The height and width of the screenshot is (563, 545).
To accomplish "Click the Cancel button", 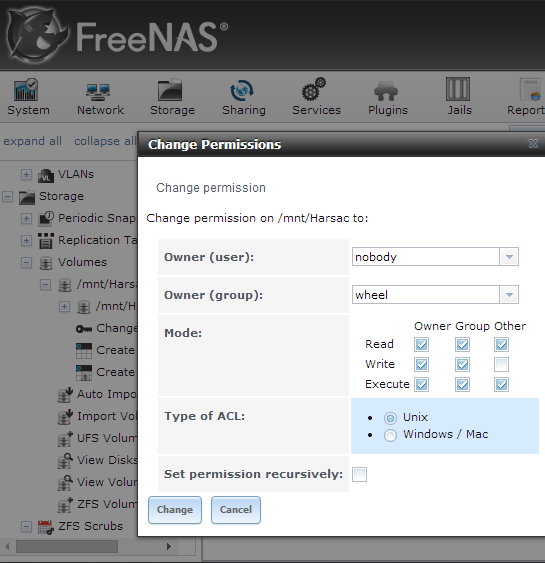I will 236,510.
